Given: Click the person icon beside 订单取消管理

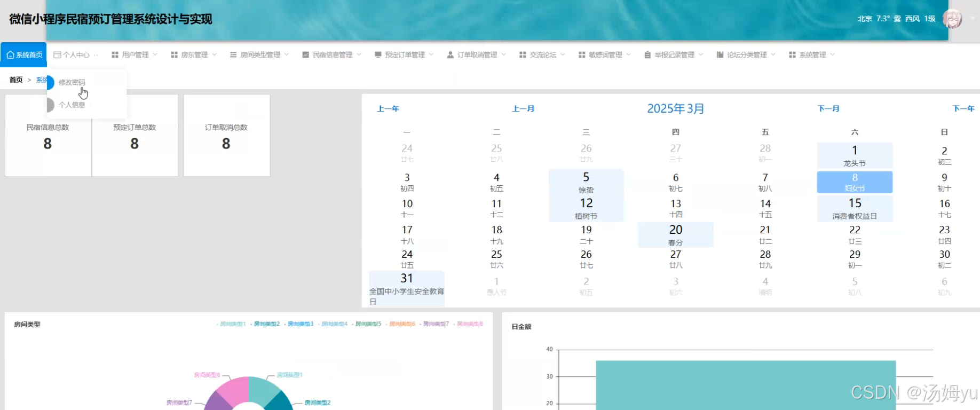Looking at the screenshot, I should (x=451, y=55).
